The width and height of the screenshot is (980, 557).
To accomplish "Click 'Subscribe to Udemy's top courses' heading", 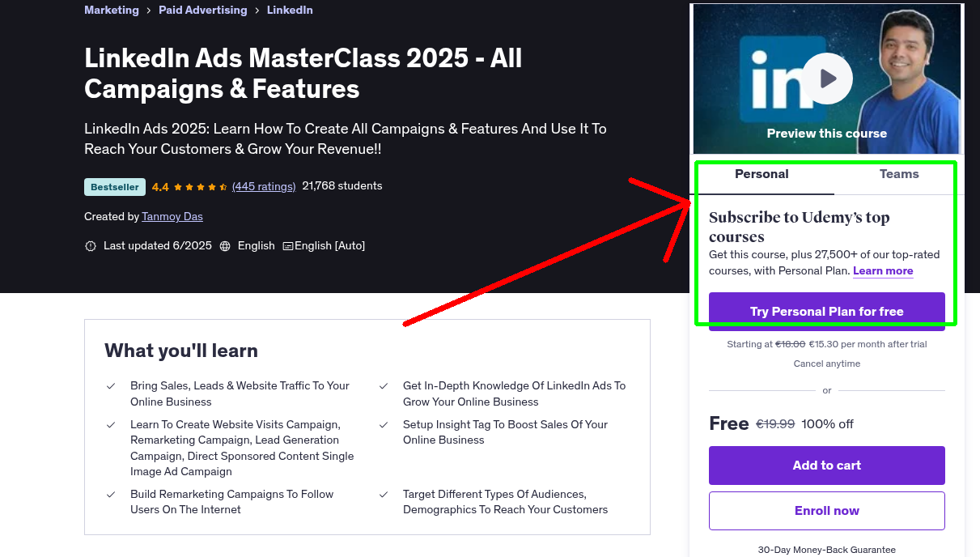I will coord(800,227).
